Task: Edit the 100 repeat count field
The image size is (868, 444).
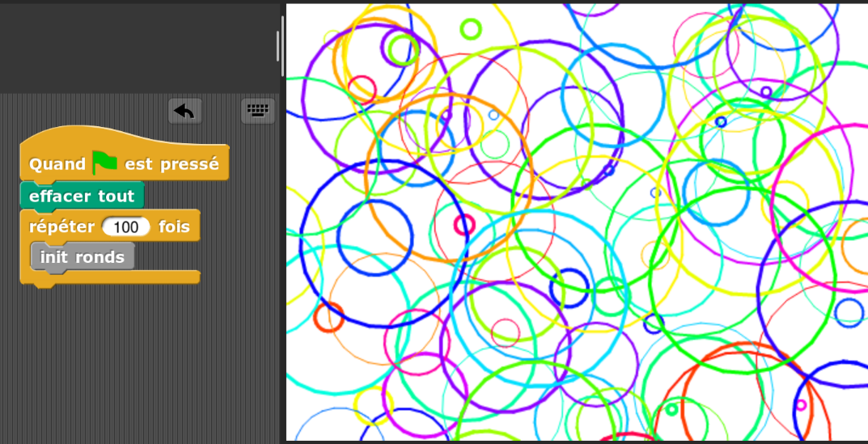Action: pos(126,227)
